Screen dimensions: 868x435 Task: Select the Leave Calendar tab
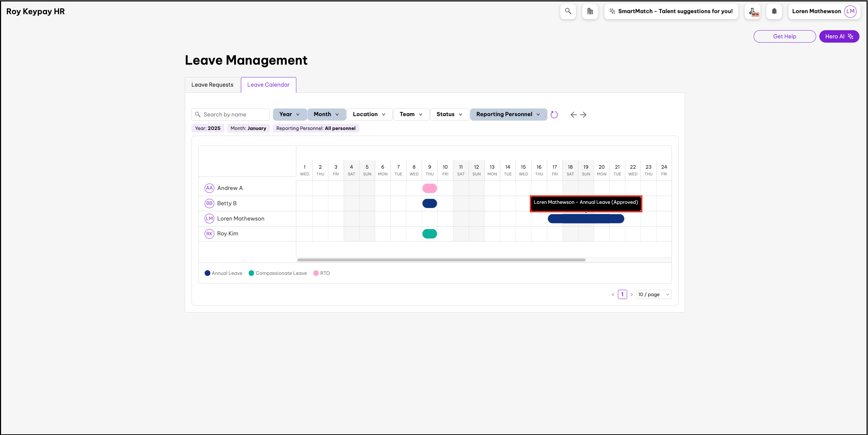coord(268,85)
